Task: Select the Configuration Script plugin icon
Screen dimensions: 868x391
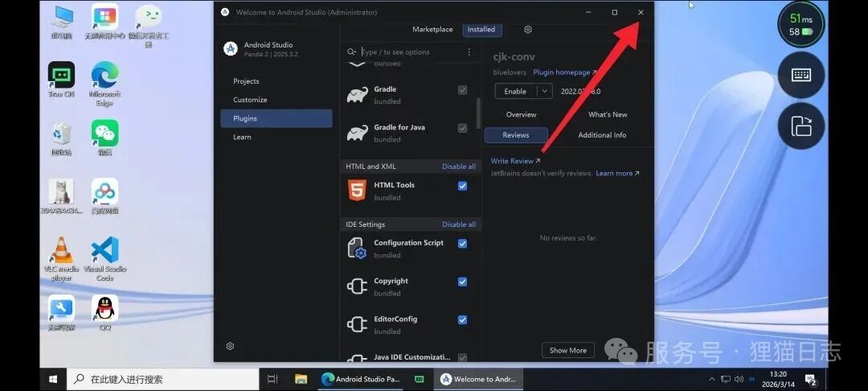Action: pos(357,248)
